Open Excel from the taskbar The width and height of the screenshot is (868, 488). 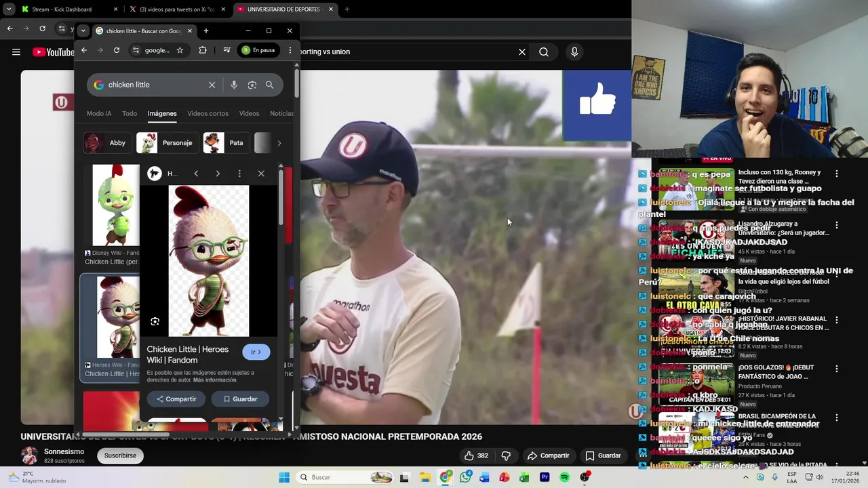click(524, 477)
